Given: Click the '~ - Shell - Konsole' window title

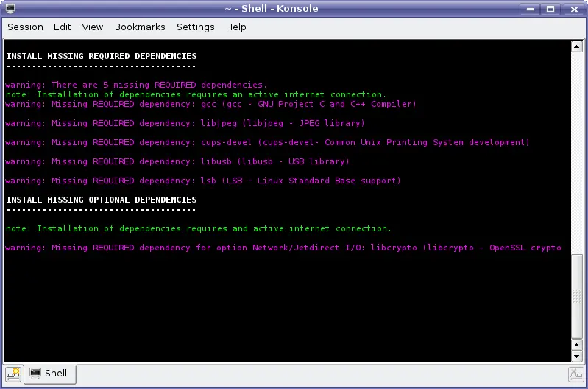Looking at the screenshot, I should tap(272, 9).
